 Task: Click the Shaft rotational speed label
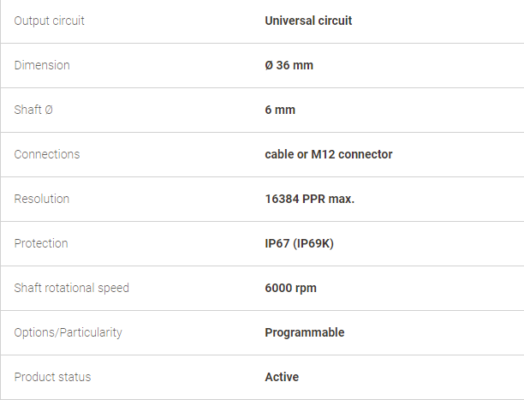pos(72,288)
